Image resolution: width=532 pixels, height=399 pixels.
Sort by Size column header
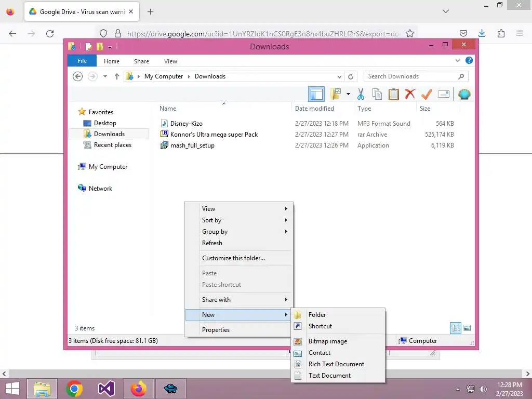(x=425, y=108)
